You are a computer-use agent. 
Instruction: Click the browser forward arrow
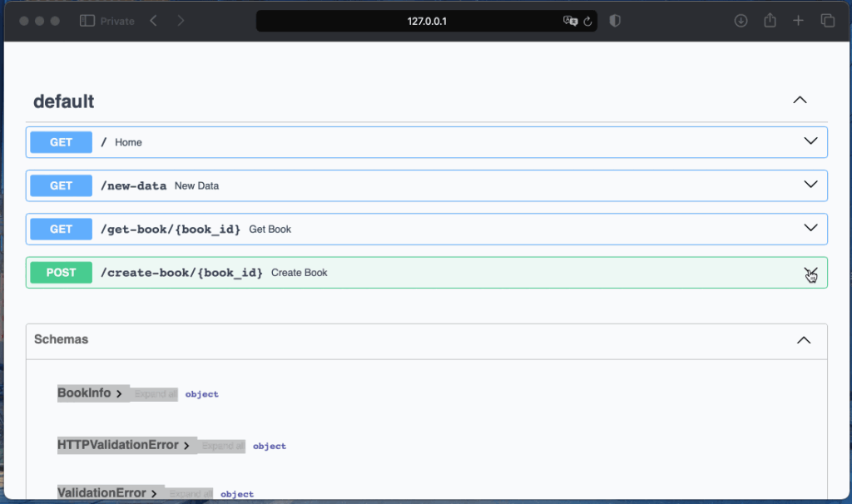181,21
